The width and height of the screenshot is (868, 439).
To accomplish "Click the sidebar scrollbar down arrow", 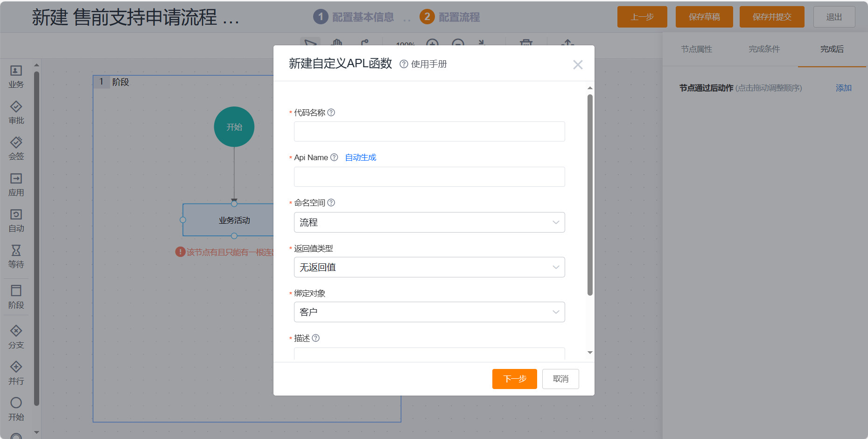I will point(36,432).
